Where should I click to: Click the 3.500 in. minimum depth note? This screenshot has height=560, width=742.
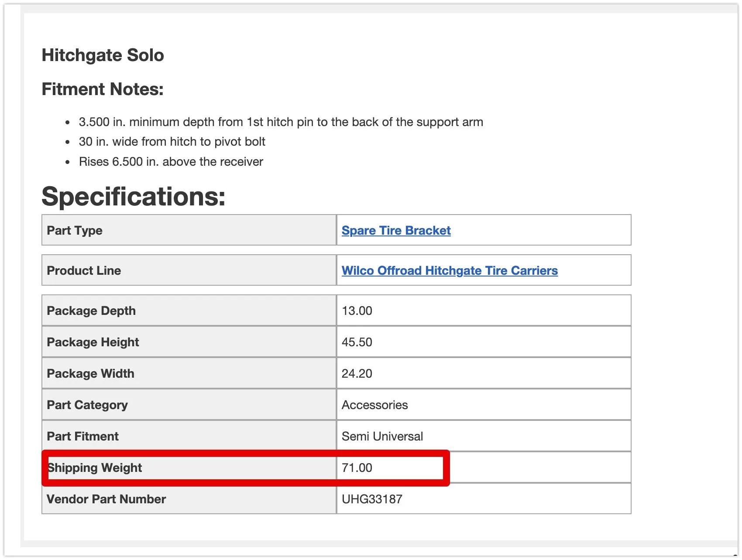281,122
